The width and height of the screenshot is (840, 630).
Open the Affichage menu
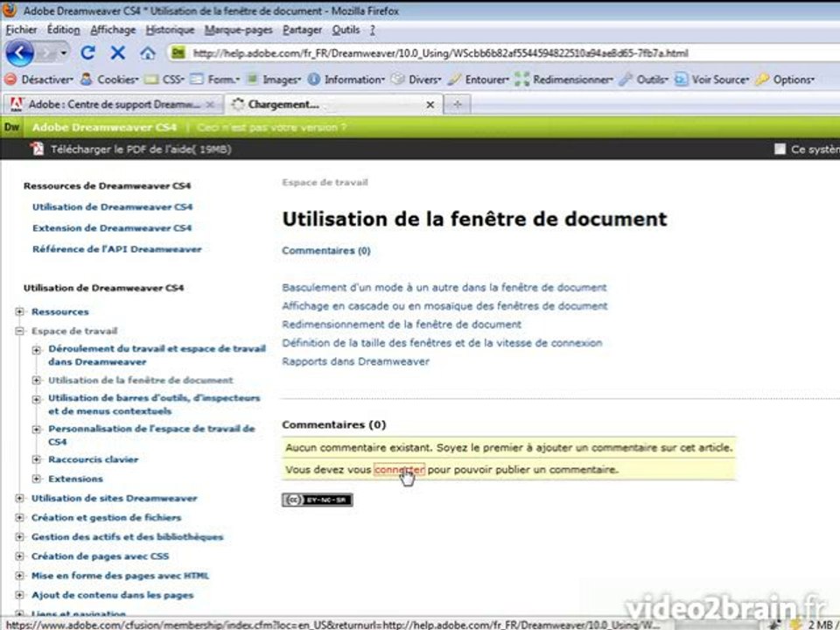(113, 30)
